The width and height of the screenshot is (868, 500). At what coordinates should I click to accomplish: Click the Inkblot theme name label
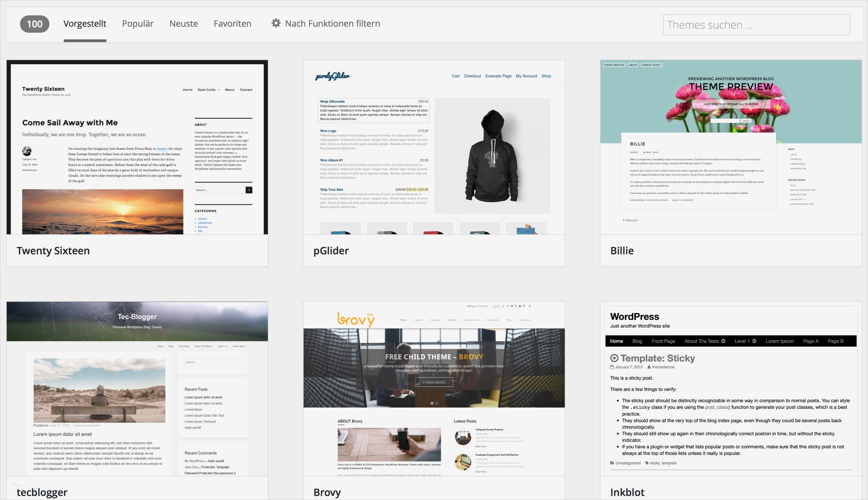point(627,492)
